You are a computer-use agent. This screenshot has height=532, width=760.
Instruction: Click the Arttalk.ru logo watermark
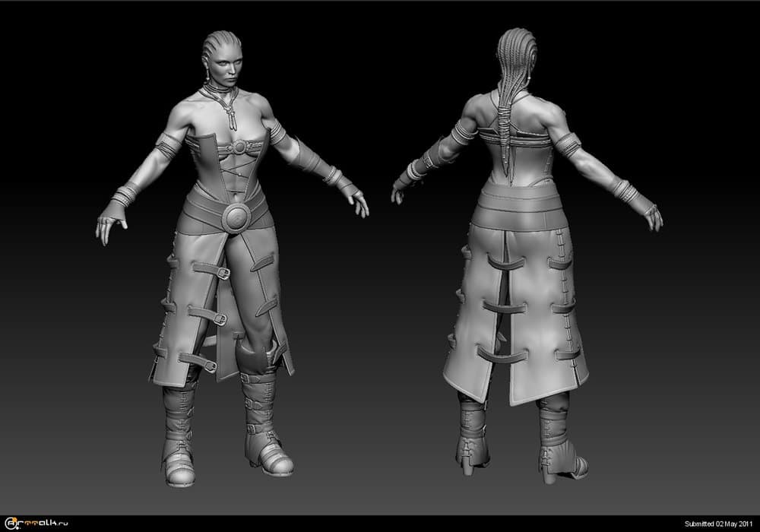(38, 524)
